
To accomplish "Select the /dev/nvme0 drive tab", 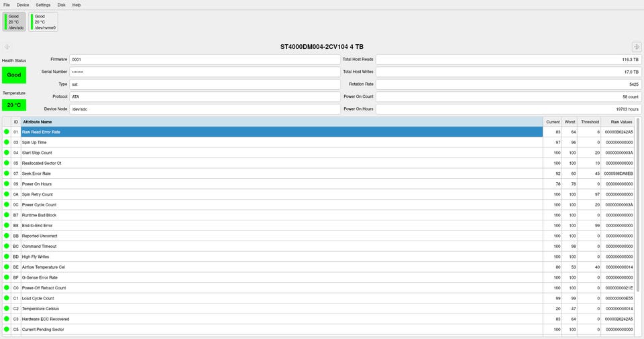I will tap(43, 21).
